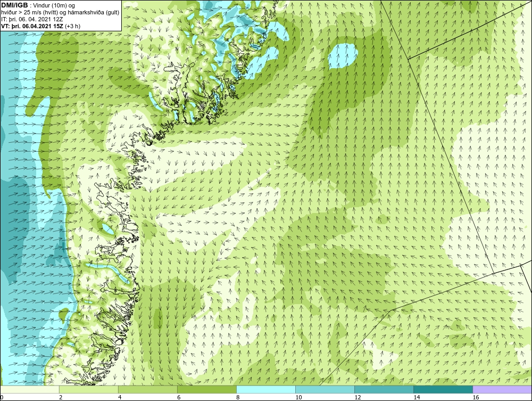Click the 'VT: þri. 06.04.2021 15Z' line
Screen dimensions: 532x401
[32, 26]
